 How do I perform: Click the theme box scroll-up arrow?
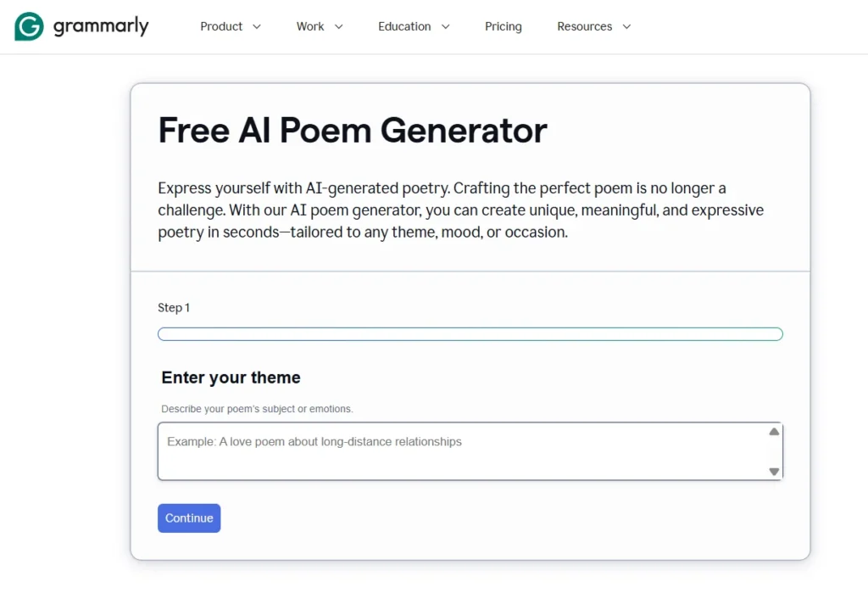[774, 432]
